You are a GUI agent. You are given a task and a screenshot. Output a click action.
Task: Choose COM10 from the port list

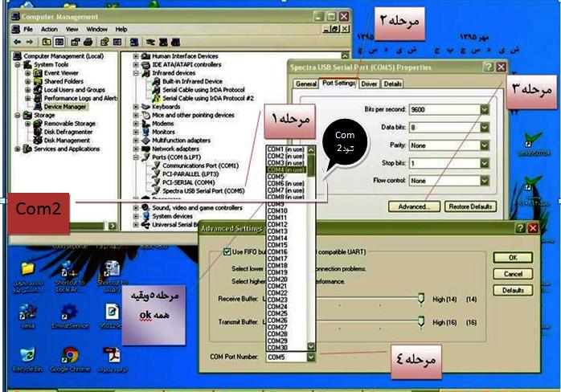(x=277, y=210)
